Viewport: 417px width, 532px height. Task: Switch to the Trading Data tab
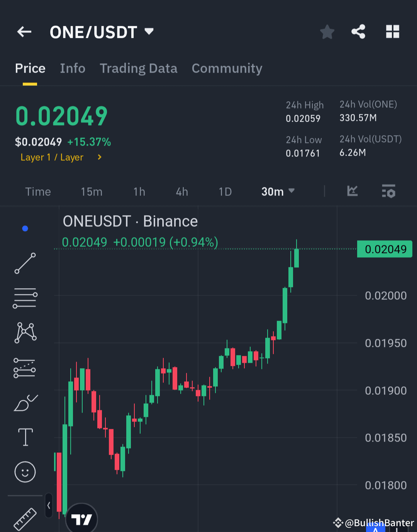coord(138,68)
